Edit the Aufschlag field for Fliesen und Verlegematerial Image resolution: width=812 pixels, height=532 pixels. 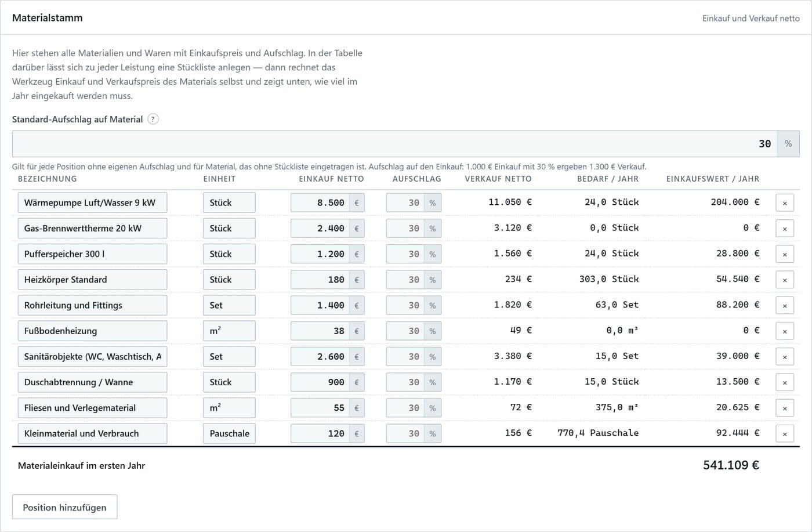pos(405,408)
